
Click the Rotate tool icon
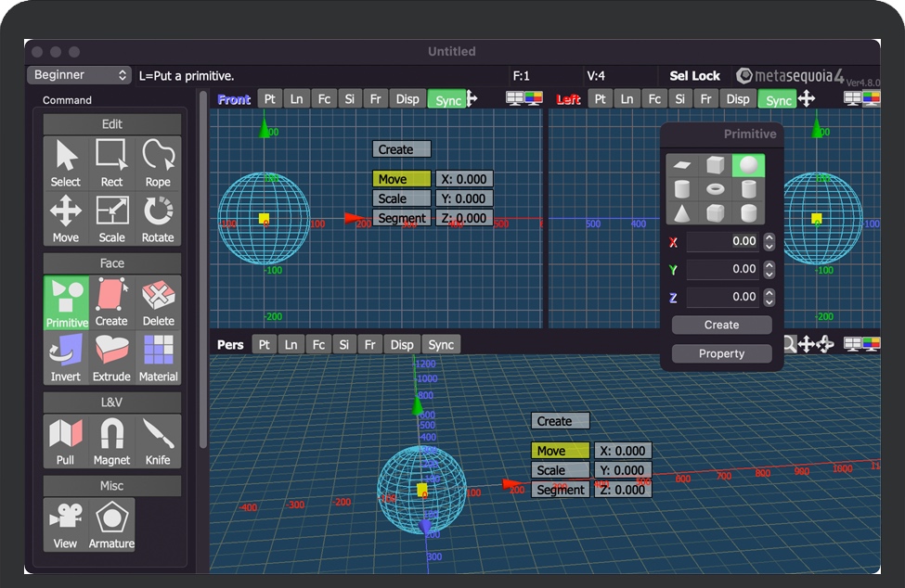(158, 218)
